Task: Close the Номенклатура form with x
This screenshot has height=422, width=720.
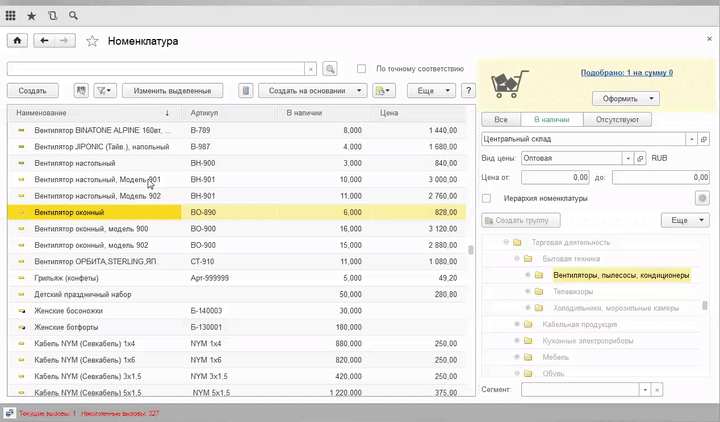Action: tap(709, 39)
